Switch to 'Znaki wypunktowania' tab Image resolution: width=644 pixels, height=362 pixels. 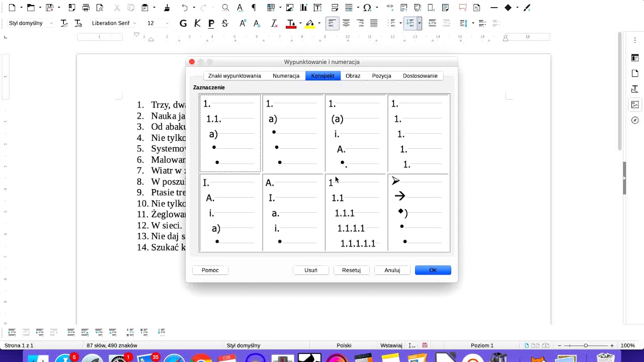[x=234, y=76]
